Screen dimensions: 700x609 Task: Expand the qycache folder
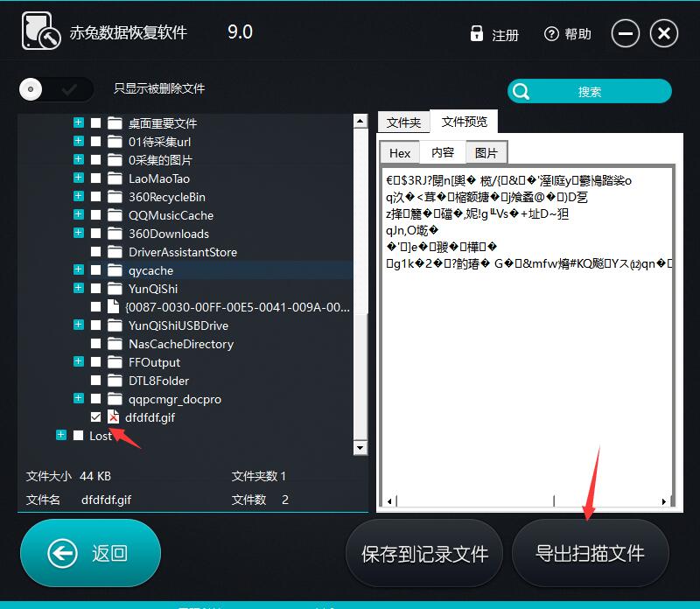[x=78, y=269]
